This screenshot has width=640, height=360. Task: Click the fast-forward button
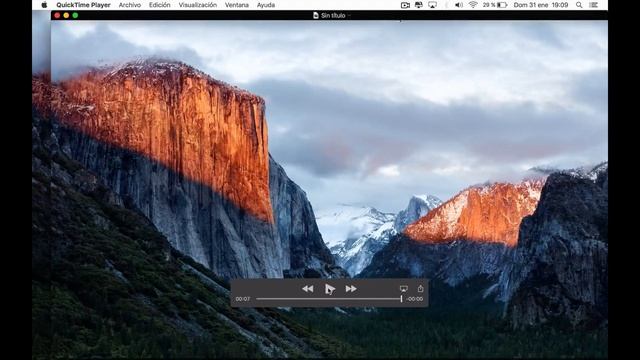click(351, 289)
